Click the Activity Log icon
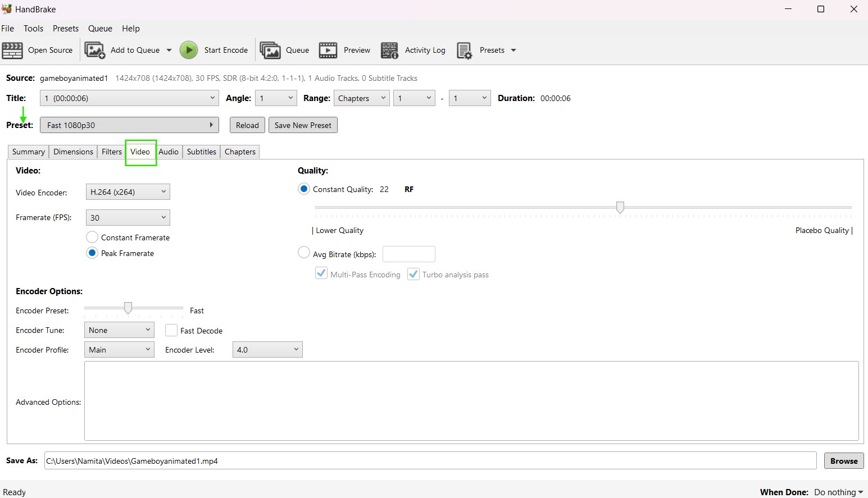 [x=389, y=50]
